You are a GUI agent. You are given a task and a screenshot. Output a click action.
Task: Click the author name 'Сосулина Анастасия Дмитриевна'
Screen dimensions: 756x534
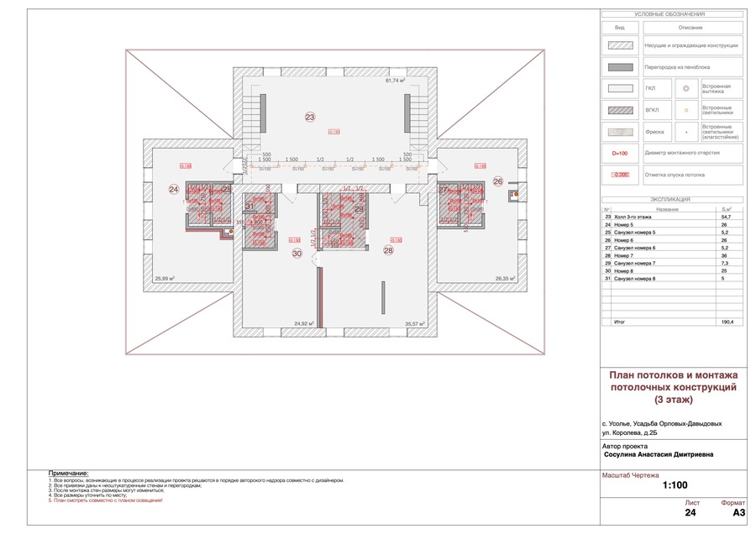659,454
